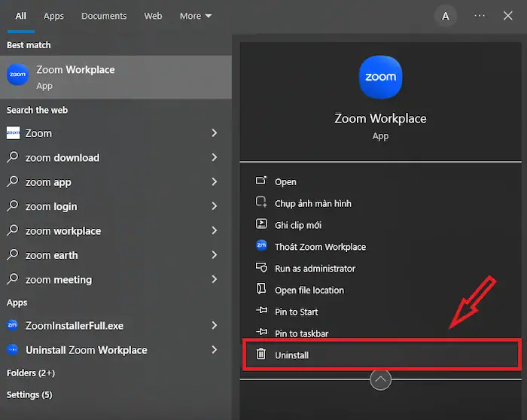527x420 pixels.
Task: Switch to the All tab
Action: click(20, 16)
